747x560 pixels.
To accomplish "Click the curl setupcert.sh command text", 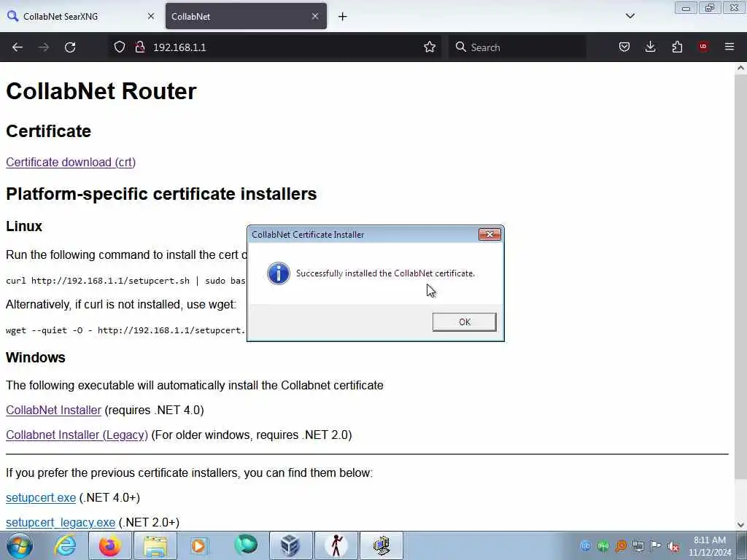I will 125,281.
